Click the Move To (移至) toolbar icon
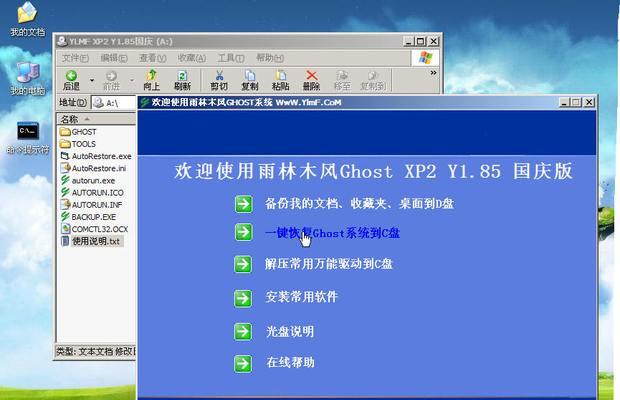The image size is (620, 400). coord(342,80)
